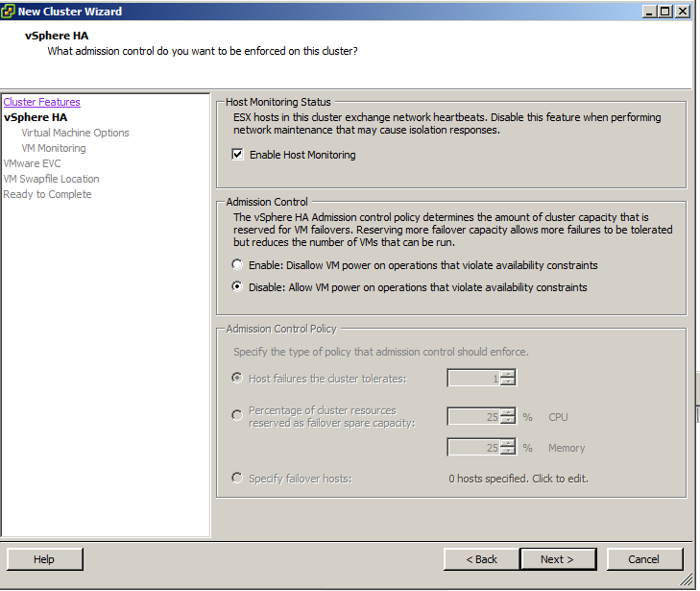This screenshot has height=591, width=700.
Task: Open the Cluster Features step link
Action: 41,102
